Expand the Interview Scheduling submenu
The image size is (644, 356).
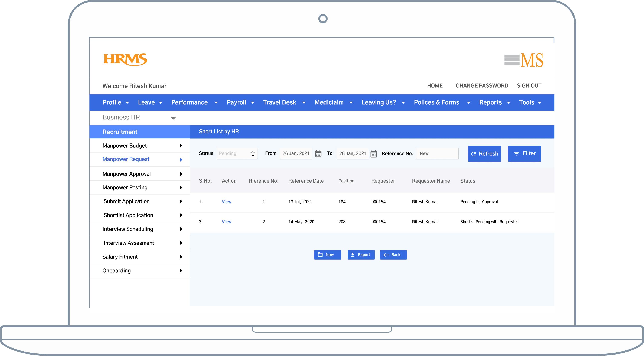181,229
